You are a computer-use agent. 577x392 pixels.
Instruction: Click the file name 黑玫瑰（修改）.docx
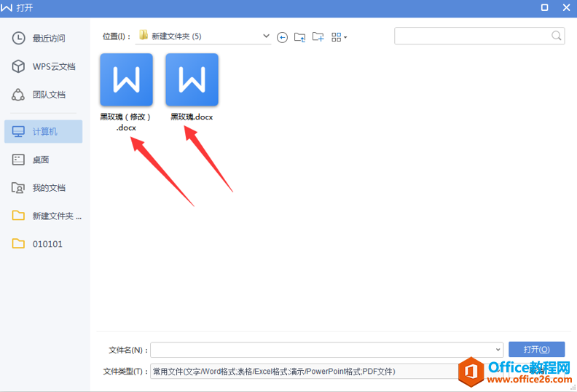[x=126, y=122]
